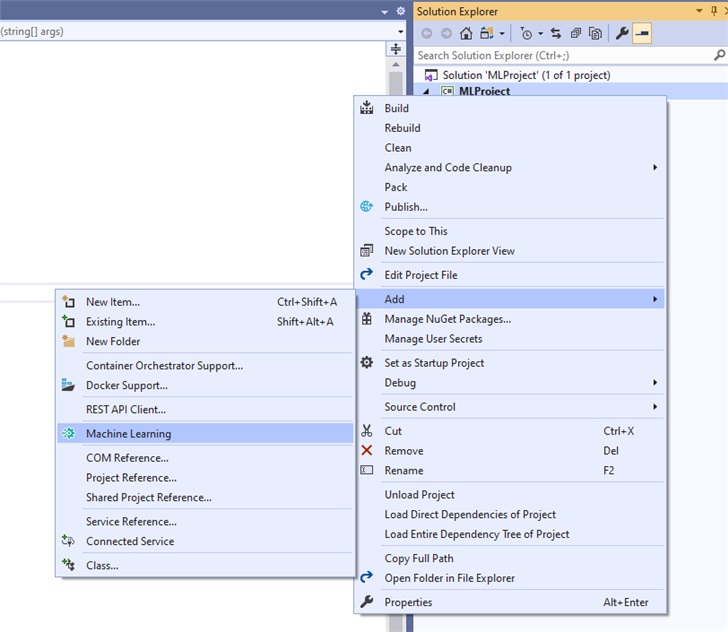This screenshot has width=728, height=632.
Task: Expand the Debug submenu
Action: point(511,383)
